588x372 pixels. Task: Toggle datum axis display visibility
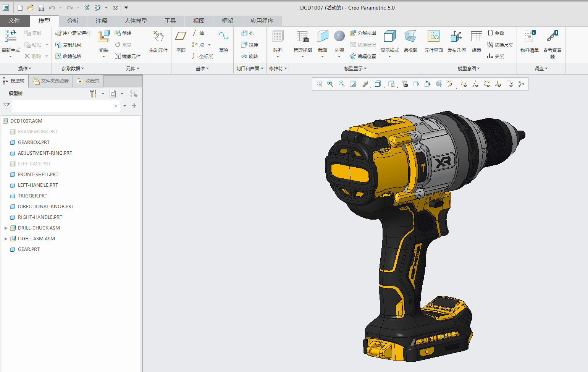475,84
